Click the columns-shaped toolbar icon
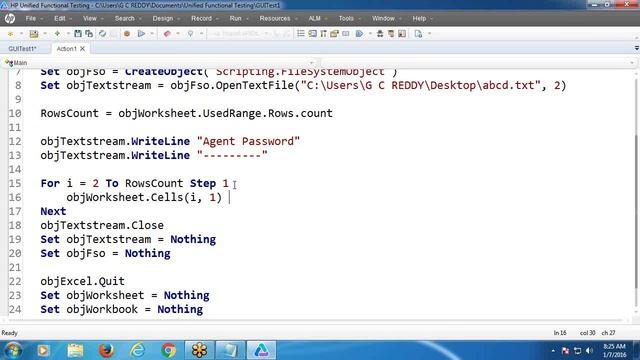Image resolution: width=640 pixels, height=360 pixels. pos(323,34)
